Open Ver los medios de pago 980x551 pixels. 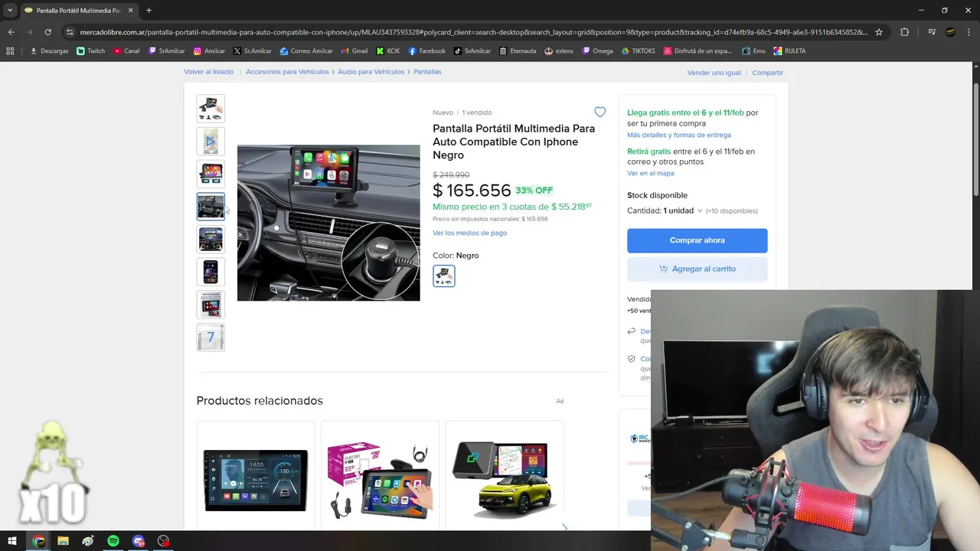(469, 233)
